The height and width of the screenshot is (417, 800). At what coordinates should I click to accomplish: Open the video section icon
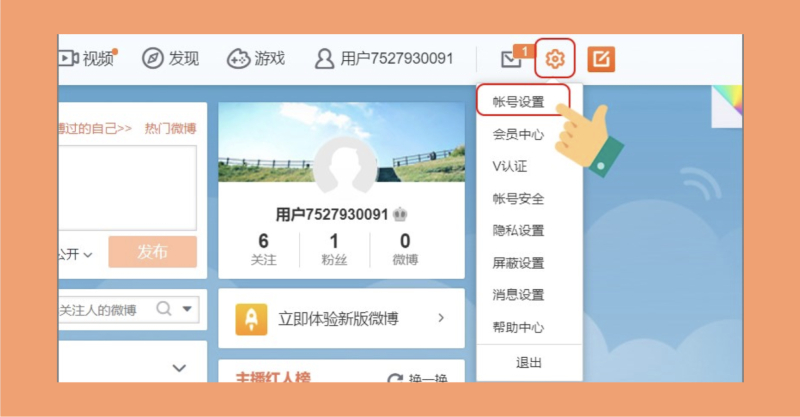(69, 58)
